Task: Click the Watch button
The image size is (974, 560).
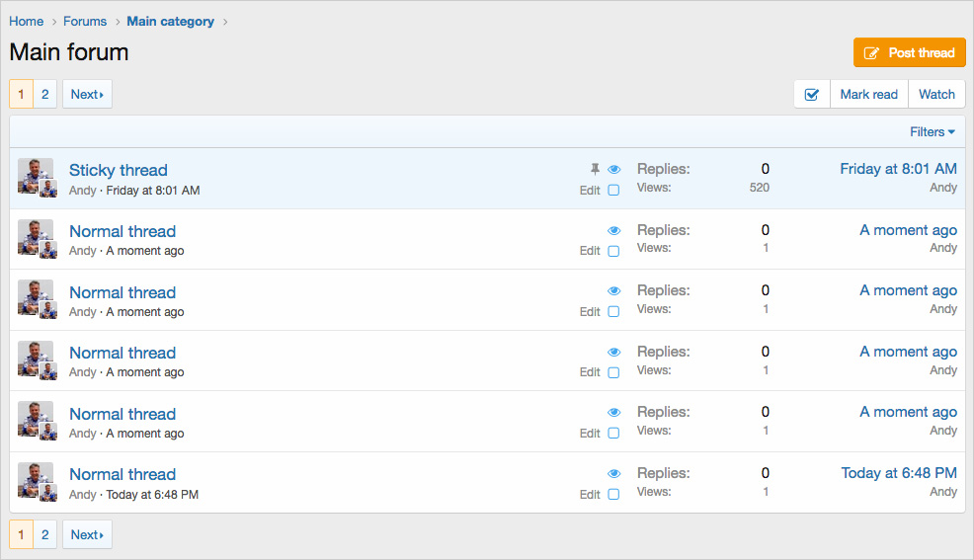Action: point(936,94)
